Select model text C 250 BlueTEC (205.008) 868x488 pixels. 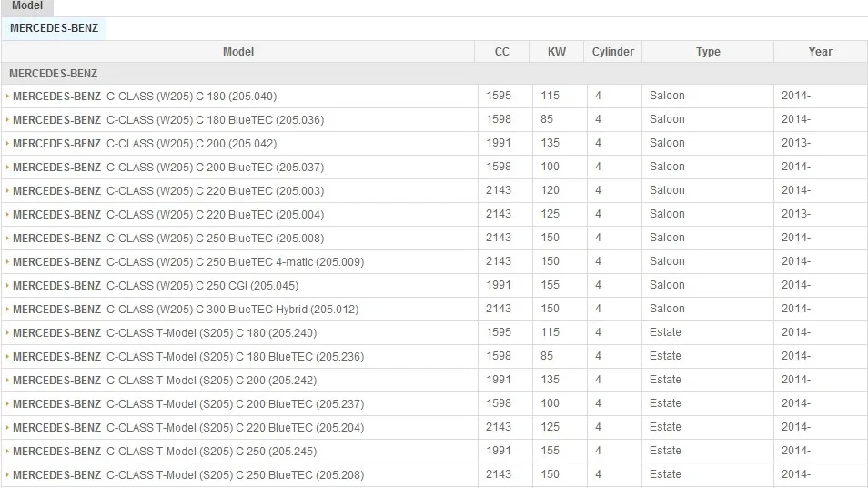259,239
